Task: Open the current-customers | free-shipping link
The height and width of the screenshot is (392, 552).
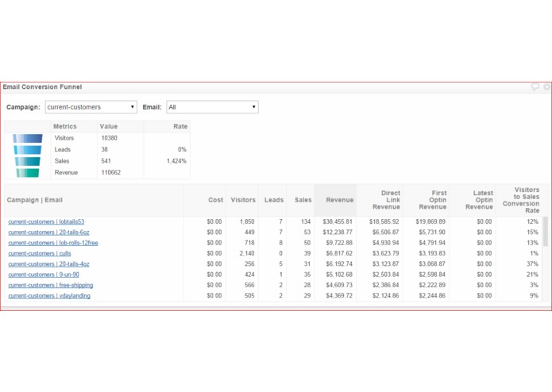Action: (51, 285)
